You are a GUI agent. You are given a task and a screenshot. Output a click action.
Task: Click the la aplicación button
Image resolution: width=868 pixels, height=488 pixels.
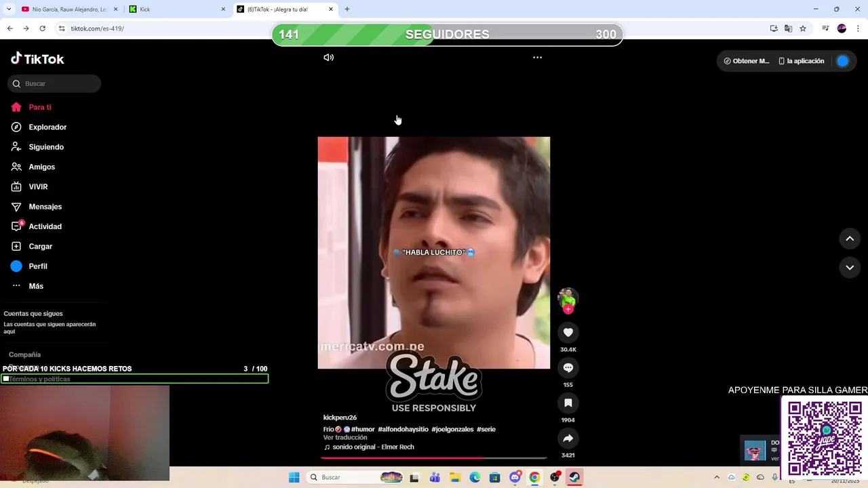point(802,61)
